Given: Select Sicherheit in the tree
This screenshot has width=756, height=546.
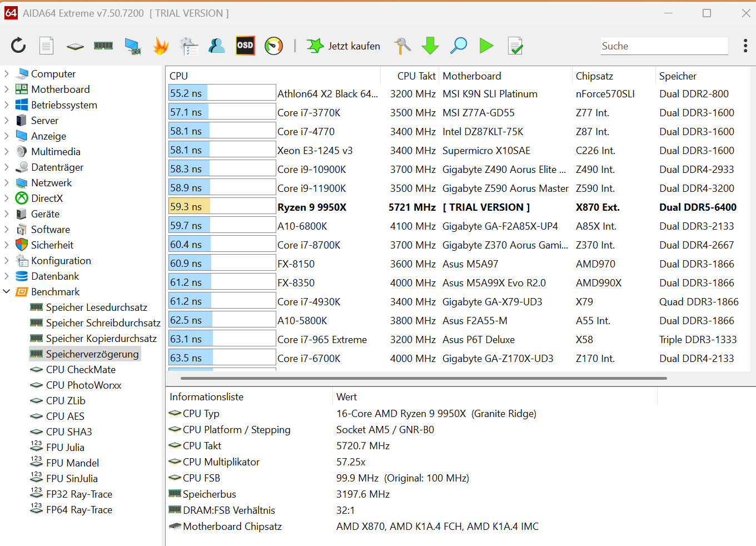Looking at the screenshot, I should 52,245.
